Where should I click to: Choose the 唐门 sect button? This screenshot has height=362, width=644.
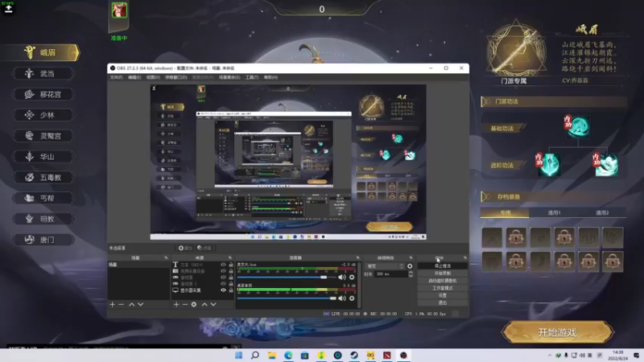click(44, 240)
